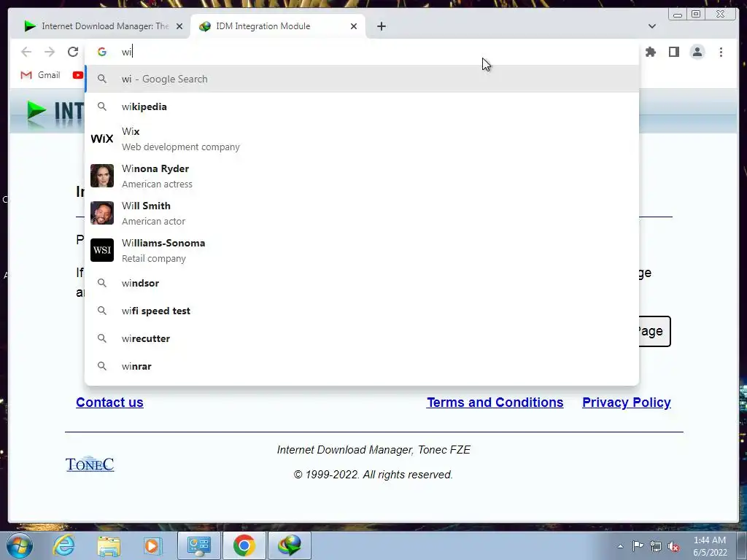
Task: Click the Winona Ryder thumbnail photo
Action: (102, 176)
